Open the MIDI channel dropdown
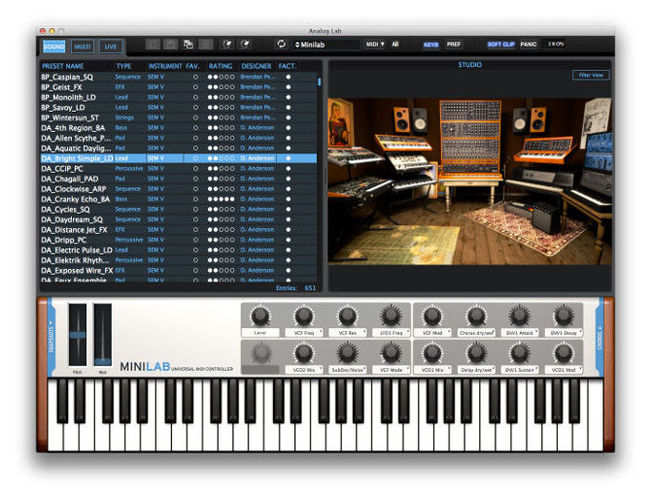 click(375, 44)
